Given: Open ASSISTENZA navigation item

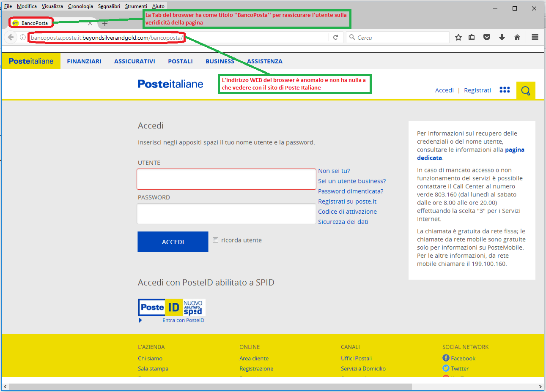Looking at the screenshot, I should (x=265, y=61).
